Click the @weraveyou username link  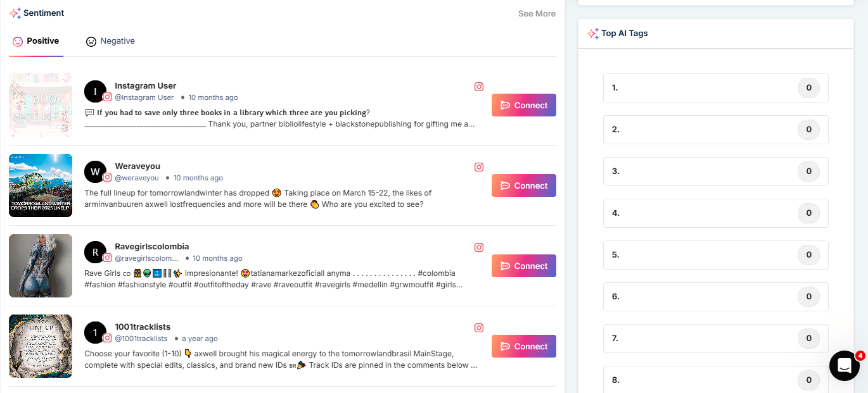point(137,178)
